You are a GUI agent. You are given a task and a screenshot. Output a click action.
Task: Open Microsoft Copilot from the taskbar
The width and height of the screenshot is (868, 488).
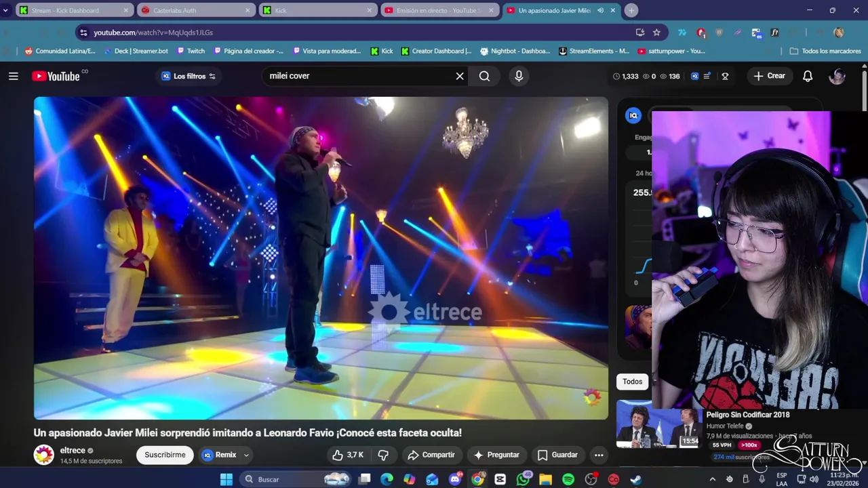pyautogui.click(x=409, y=479)
